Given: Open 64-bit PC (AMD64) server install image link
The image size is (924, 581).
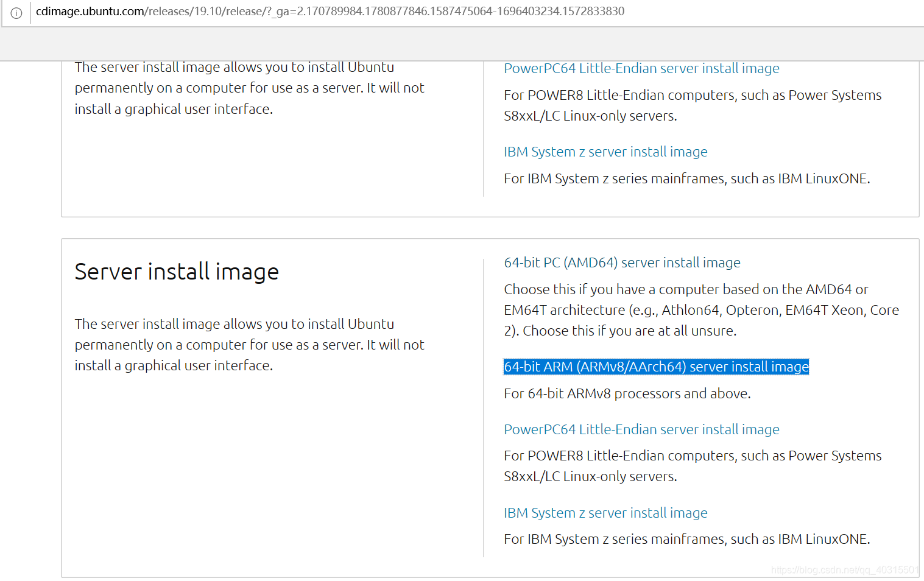Looking at the screenshot, I should pyautogui.click(x=622, y=262).
